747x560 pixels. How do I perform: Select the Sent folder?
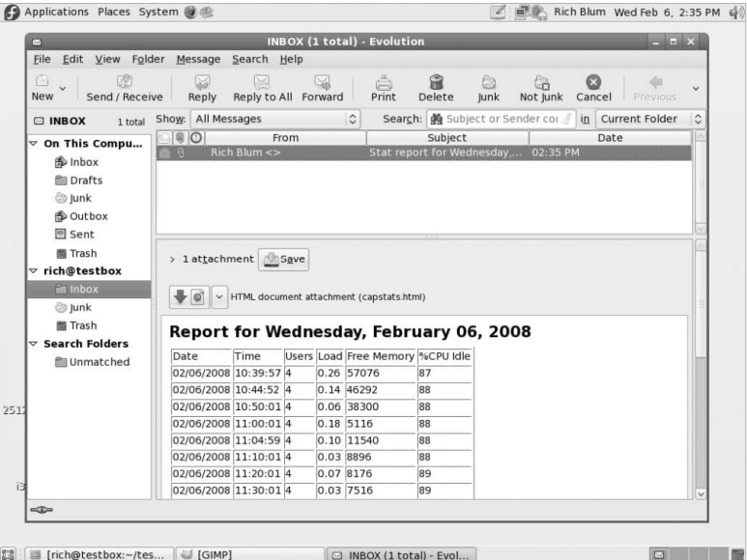click(x=74, y=235)
